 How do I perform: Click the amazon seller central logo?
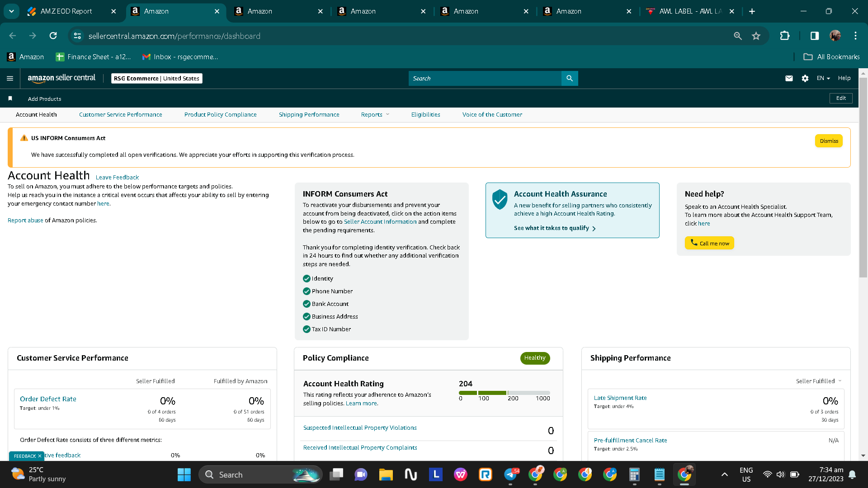pos(61,78)
